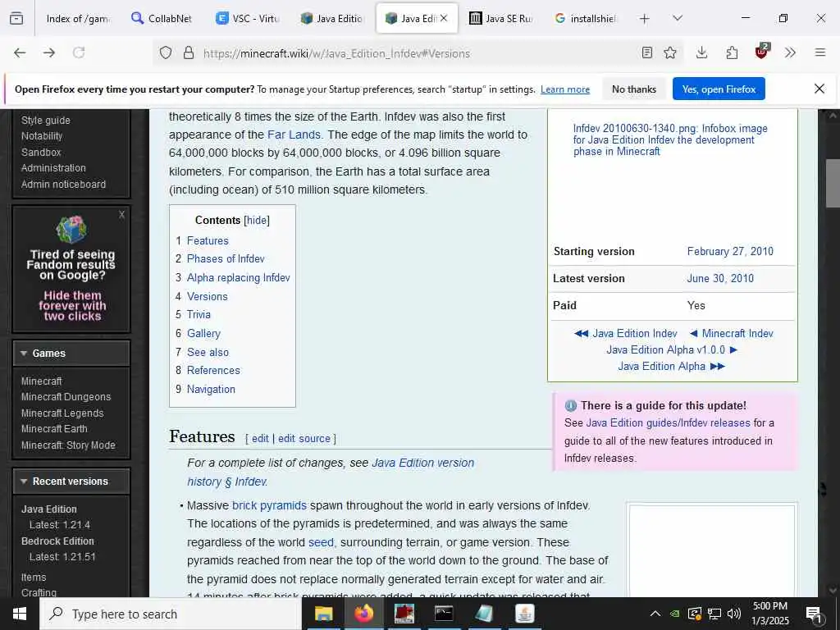Dismiss the startup notification bar with X

pyautogui.click(x=819, y=89)
